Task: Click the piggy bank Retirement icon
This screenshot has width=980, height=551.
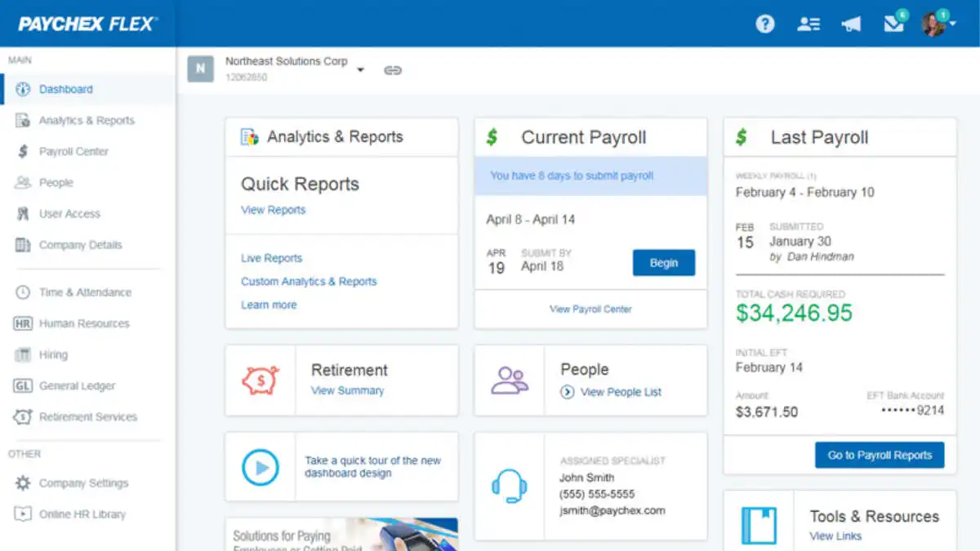Action: click(261, 380)
